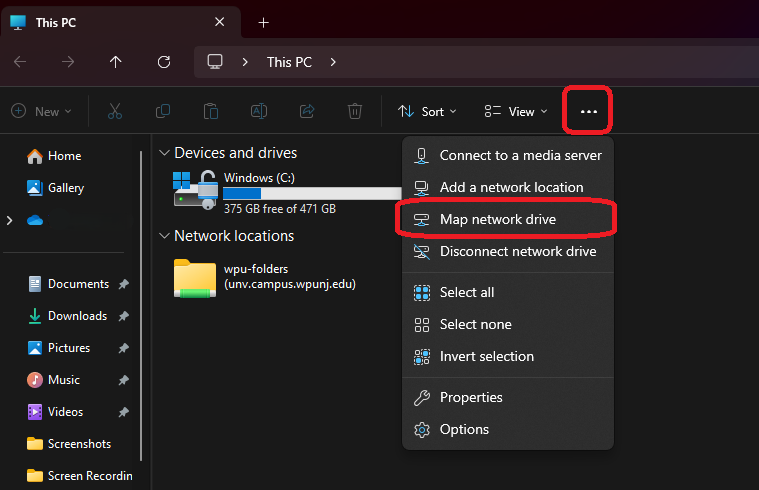
Task: Open the New dropdown button
Action: 42,111
